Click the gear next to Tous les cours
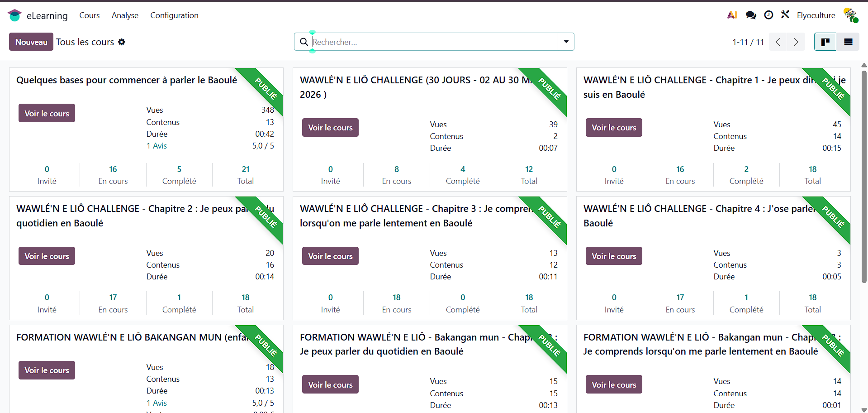868x413 pixels. pos(122,42)
